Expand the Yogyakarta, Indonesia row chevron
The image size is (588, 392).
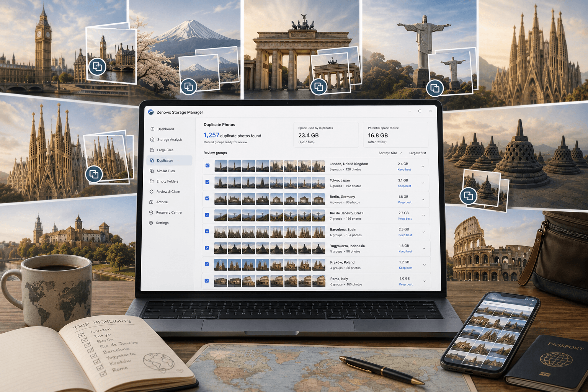pos(424,248)
